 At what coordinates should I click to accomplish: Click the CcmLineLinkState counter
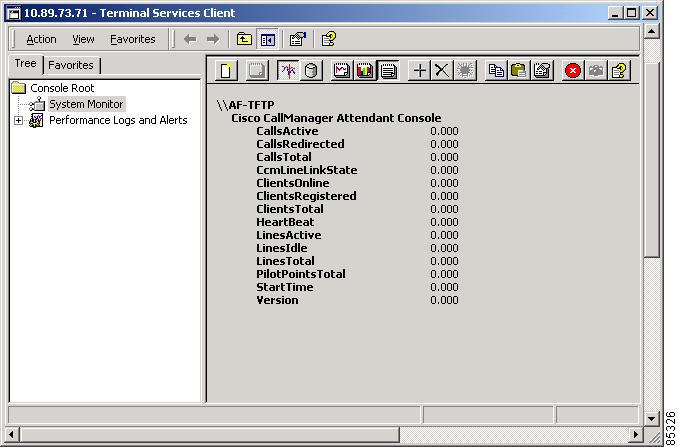307,170
